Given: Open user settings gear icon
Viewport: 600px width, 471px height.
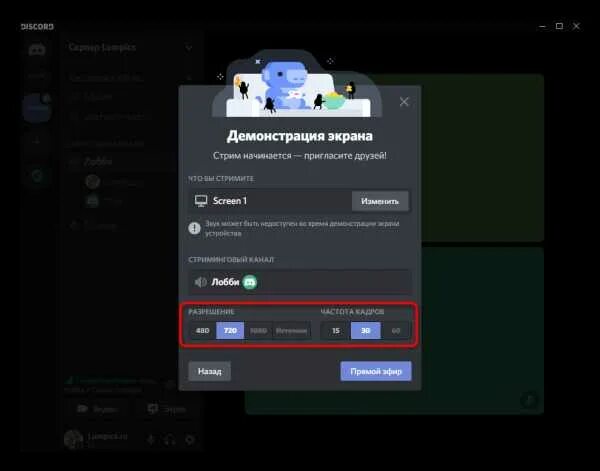Looking at the screenshot, I should [190, 440].
